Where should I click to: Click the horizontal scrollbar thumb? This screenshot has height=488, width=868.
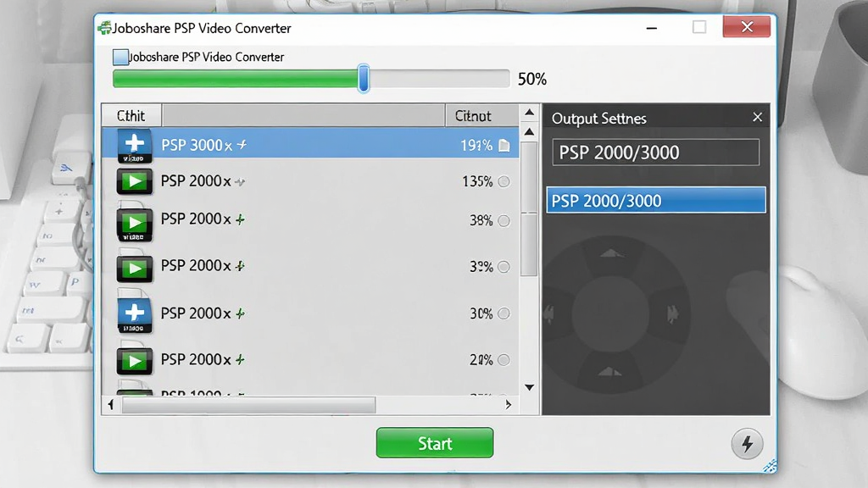coord(248,405)
